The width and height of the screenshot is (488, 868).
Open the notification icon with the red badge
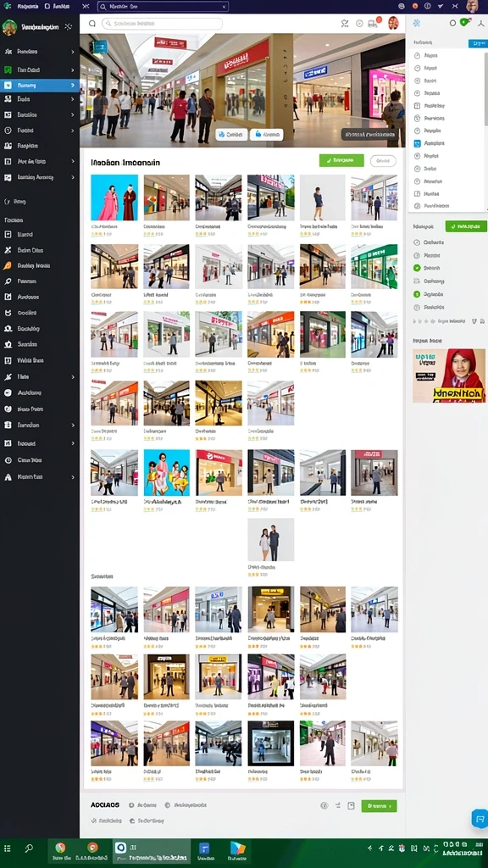373,23
